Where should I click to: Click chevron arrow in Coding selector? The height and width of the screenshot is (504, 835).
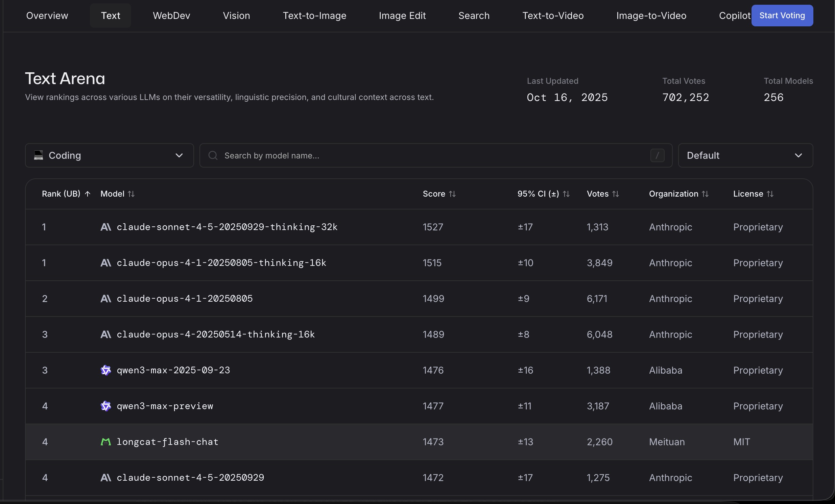click(x=179, y=155)
